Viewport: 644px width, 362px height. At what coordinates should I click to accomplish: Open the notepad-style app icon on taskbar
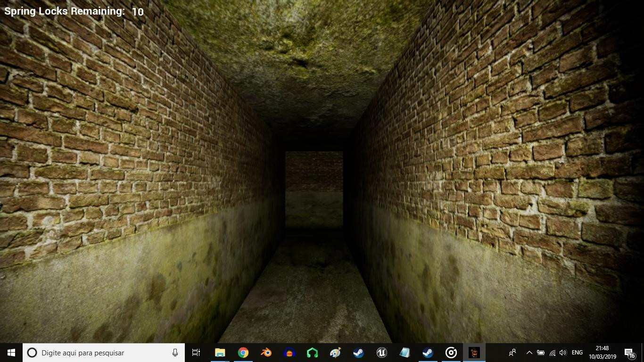(405, 353)
